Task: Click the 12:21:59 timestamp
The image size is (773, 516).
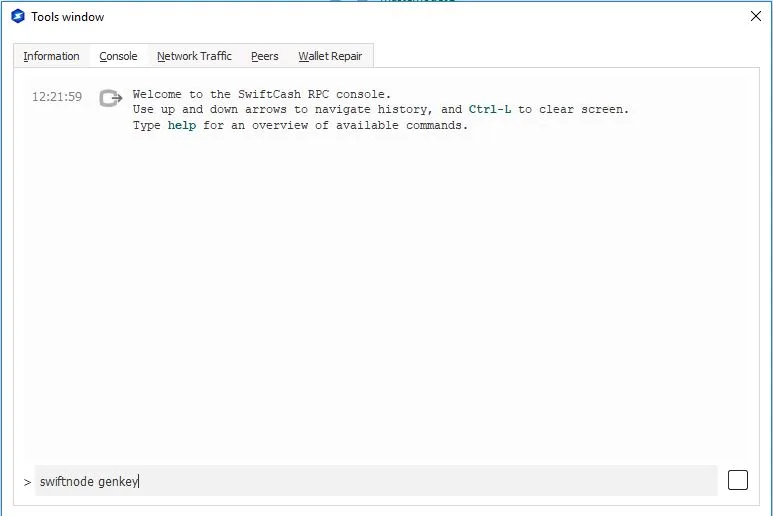Action: tap(57, 97)
